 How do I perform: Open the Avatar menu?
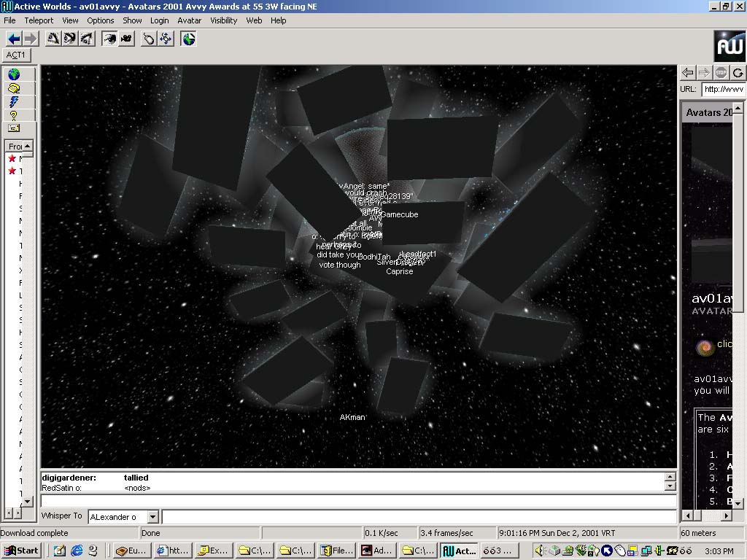190,20
